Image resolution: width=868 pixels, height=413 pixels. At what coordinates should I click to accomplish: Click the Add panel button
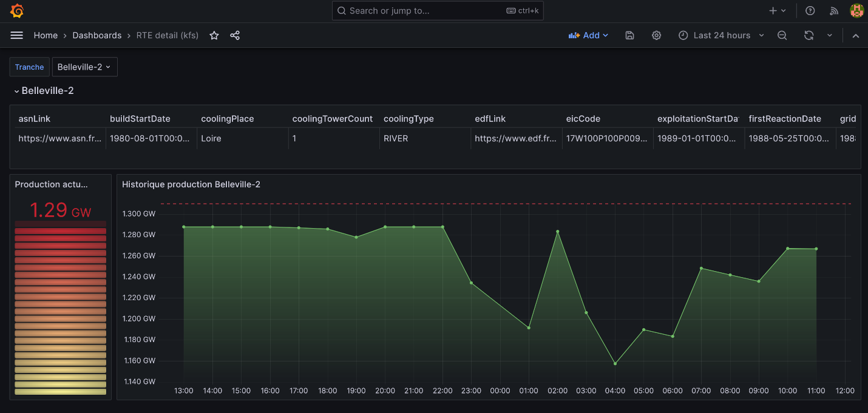click(x=588, y=36)
